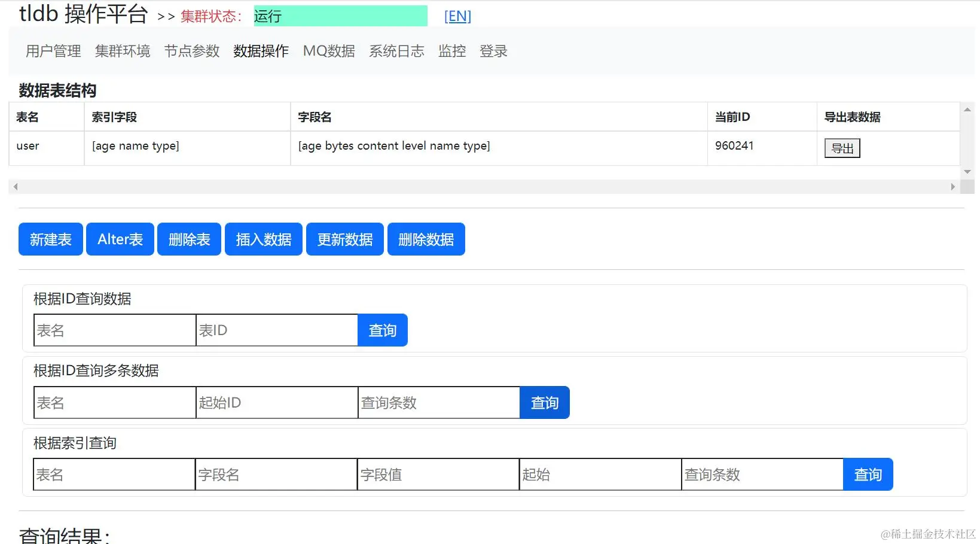The width and height of the screenshot is (980, 544).
Task: Go to 登录 page
Action: (493, 51)
